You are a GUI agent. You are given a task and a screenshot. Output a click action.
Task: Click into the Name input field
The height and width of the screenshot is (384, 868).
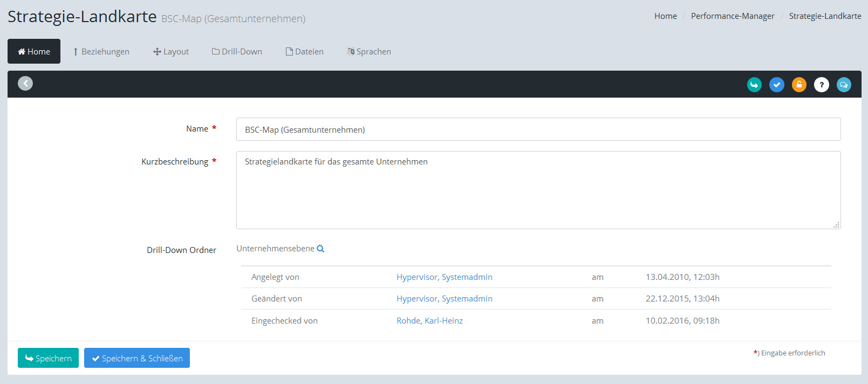[538, 129]
